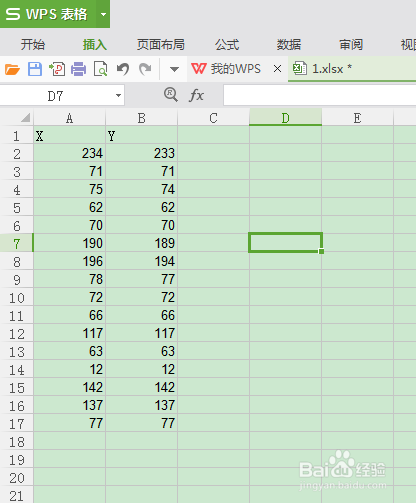Click the Redo arrow
416x503 pixels.
pos(145,69)
